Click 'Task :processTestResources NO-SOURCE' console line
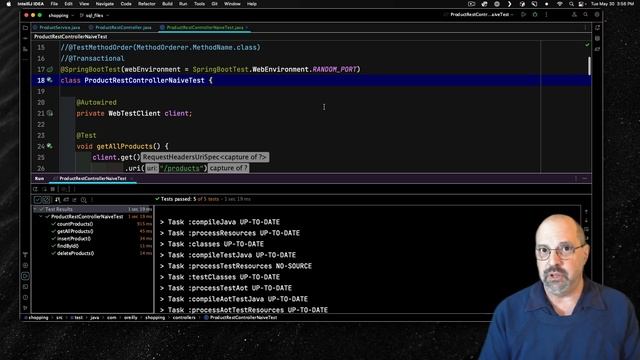640x360 pixels. (x=236, y=266)
